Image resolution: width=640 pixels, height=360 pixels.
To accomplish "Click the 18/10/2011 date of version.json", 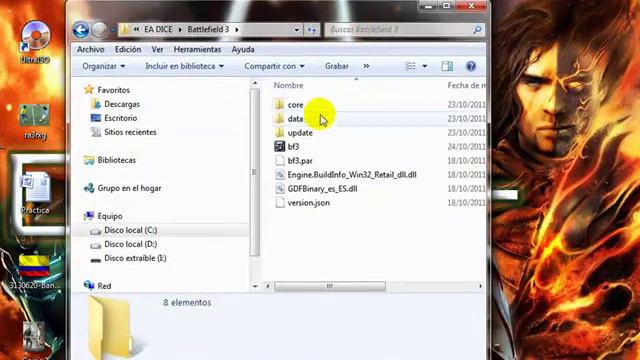I will click(x=467, y=202).
